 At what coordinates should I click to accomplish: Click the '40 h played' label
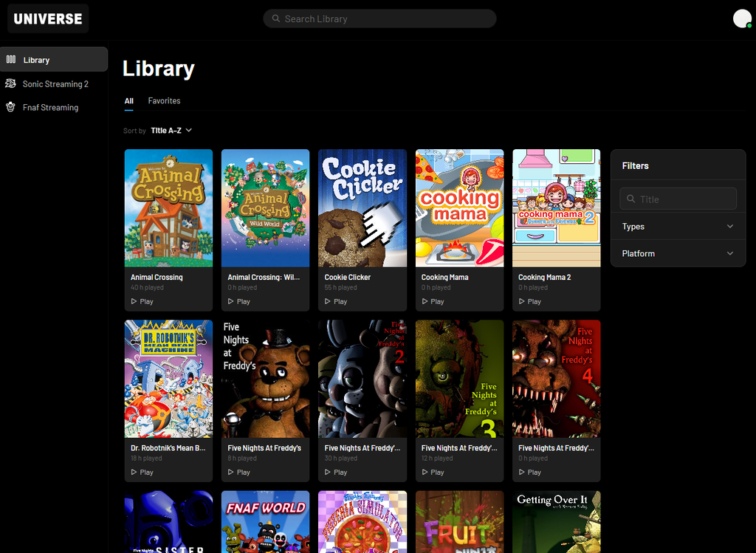pyautogui.click(x=147, y=287)
